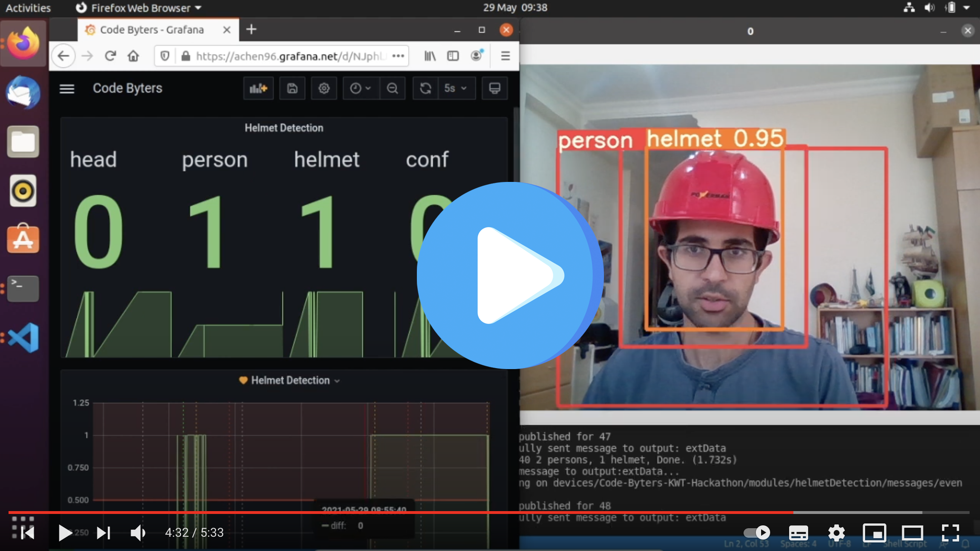Switch to theater mode
This screenshot has height=551, width=980.
912,533
